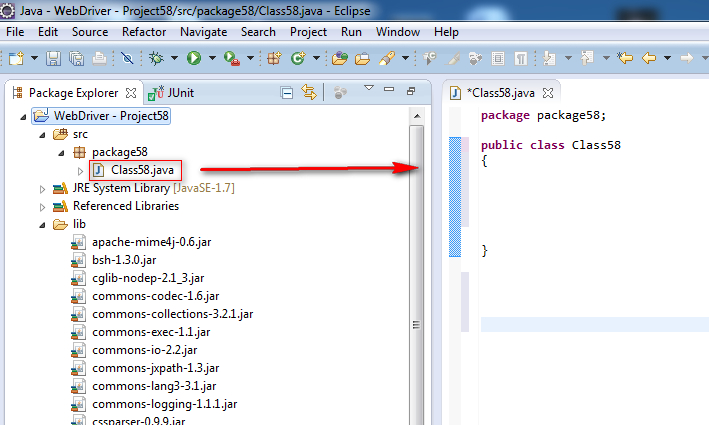Select commons-codec-1.6.jar file
The height and width of the screenshot is (425, 709).
point(156,297)
